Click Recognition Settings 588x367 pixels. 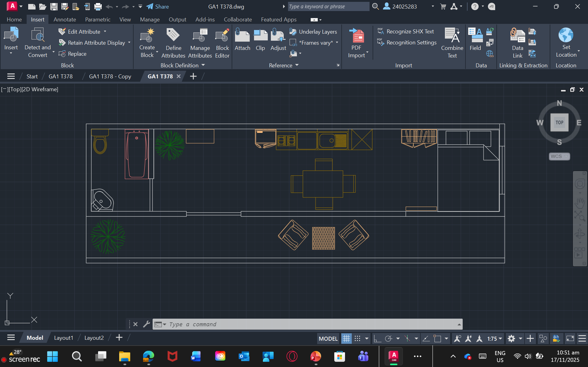click(411, 43)
